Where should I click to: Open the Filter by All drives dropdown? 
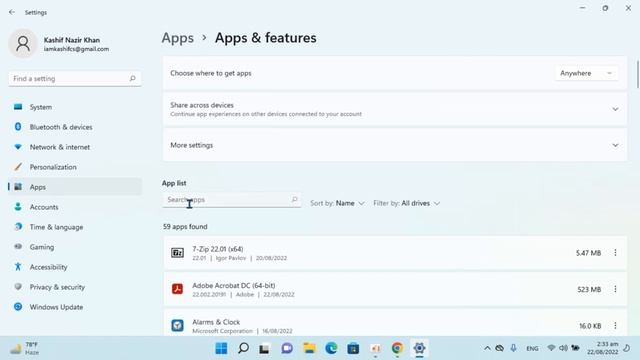[407, 203]
